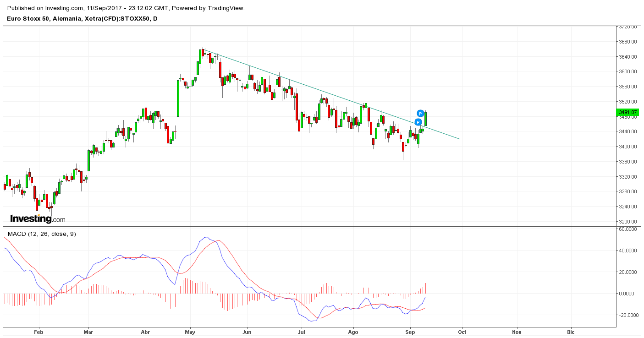This screenshot has height=338, width=644.
Task: Click the Ago label on time axis
Action: click(x=353, y=332)
